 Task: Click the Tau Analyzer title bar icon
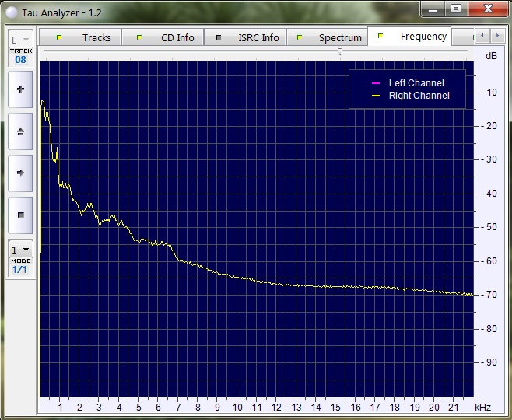pos(12,12)
